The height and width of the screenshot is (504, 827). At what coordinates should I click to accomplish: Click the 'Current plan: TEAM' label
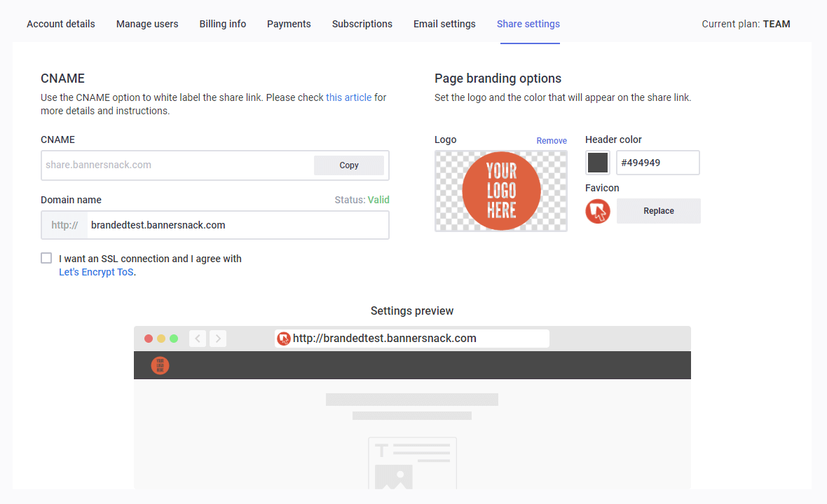[x=746, y=24]
